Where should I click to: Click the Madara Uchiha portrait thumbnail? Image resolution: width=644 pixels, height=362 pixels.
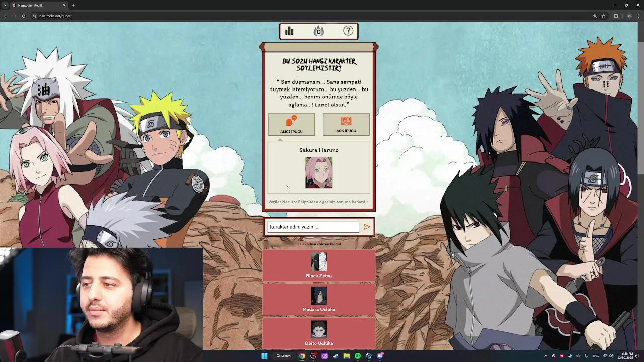pyautogui.click(x=318, y=296)
